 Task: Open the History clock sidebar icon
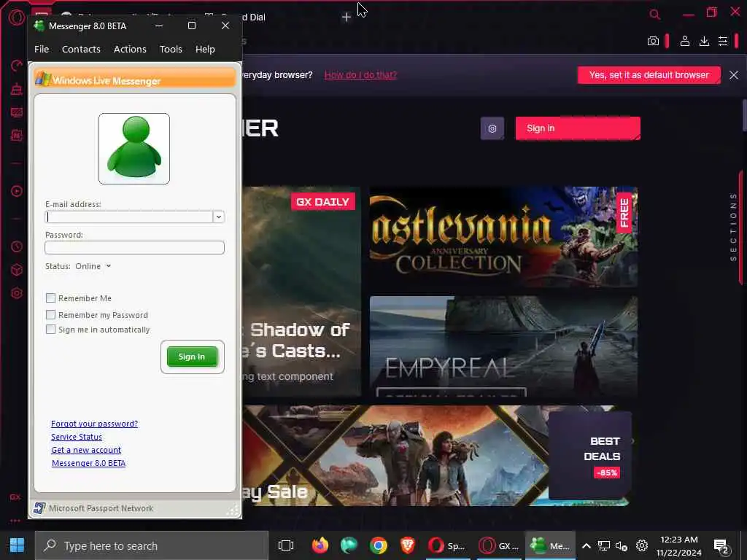[x=17, y=246]
